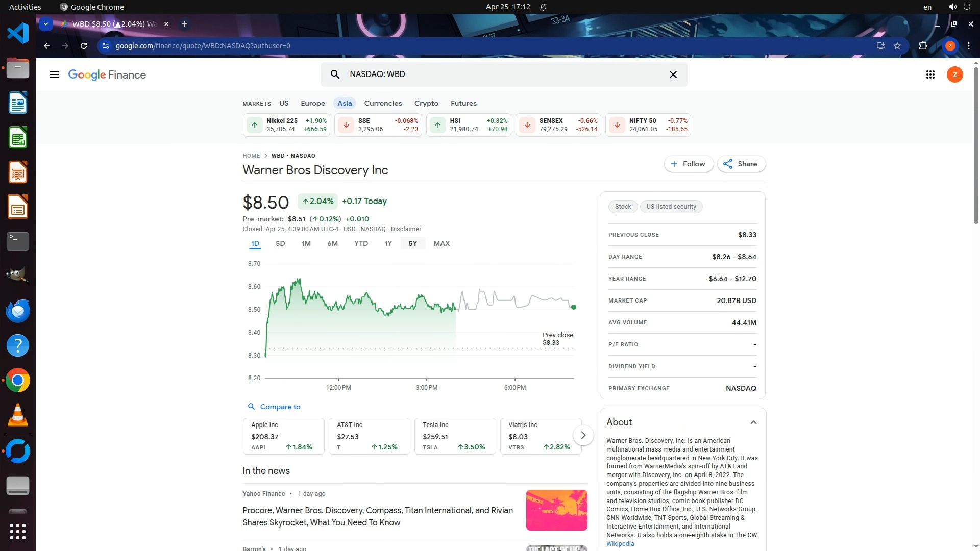980x551 pixels.
Task: Follow the Warner Bros Discovery stock
Action: pyautogui.click(x=688, y=164)
